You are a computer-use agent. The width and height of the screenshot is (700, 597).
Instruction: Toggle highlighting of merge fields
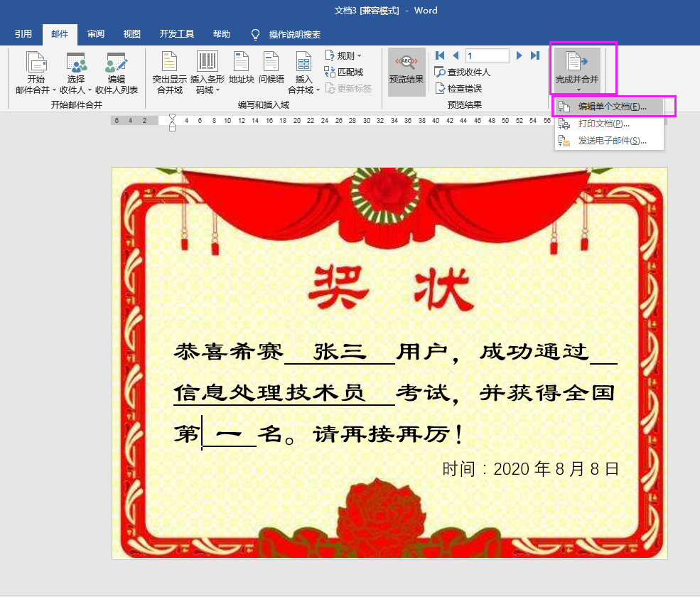click(x=168, y=70)
